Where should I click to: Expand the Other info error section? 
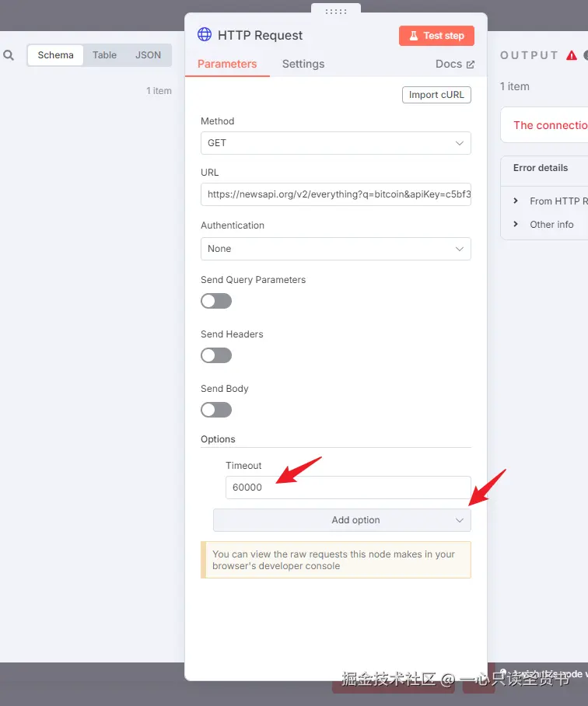544,224
